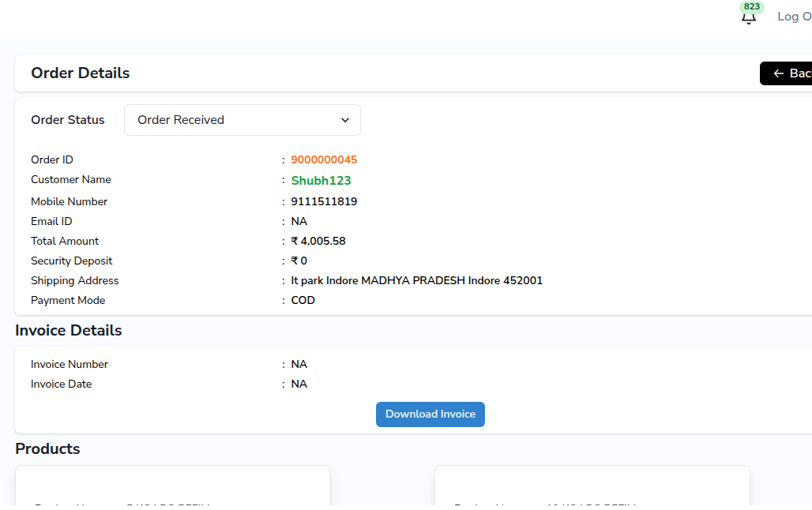Image resolution: width=812 pixels, height=510 pixels.
Task: Click the Invoice Number NA value
Action: coord(299,364)
